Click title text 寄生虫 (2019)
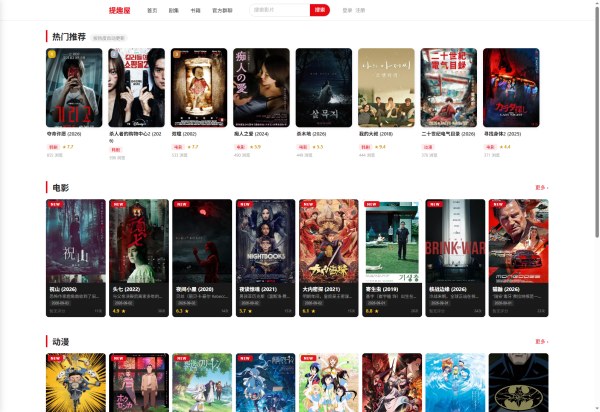Image resolution: width=600 pixels, height=412 pixels. coord(382,289)
